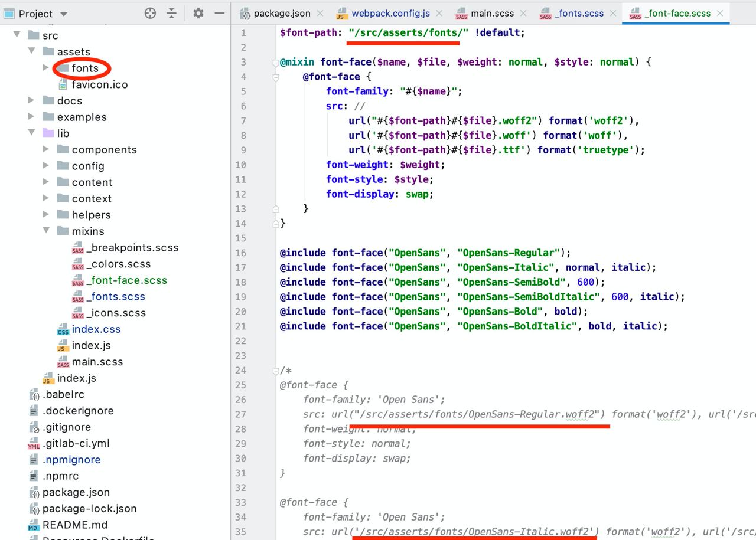Click "font-display: swap;" on line 12
Viewport: 756px width, 540px height.
tap(380, 194)
